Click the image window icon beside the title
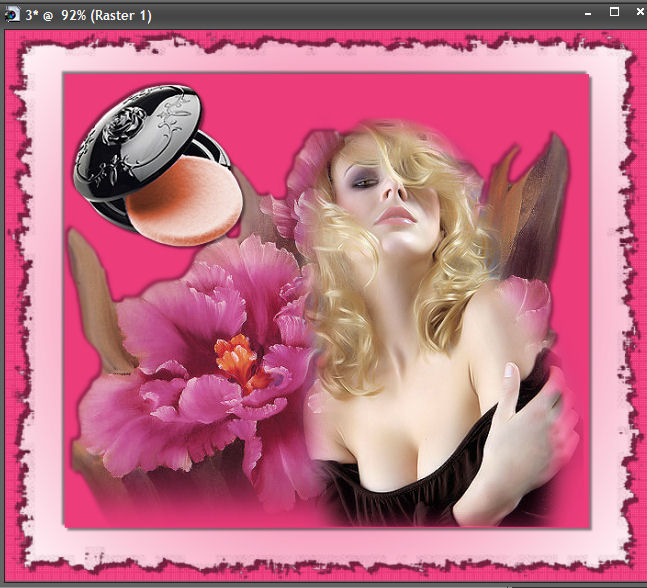Image resolution: width=647 pixels, height=588 pixels. coord(12,15)
